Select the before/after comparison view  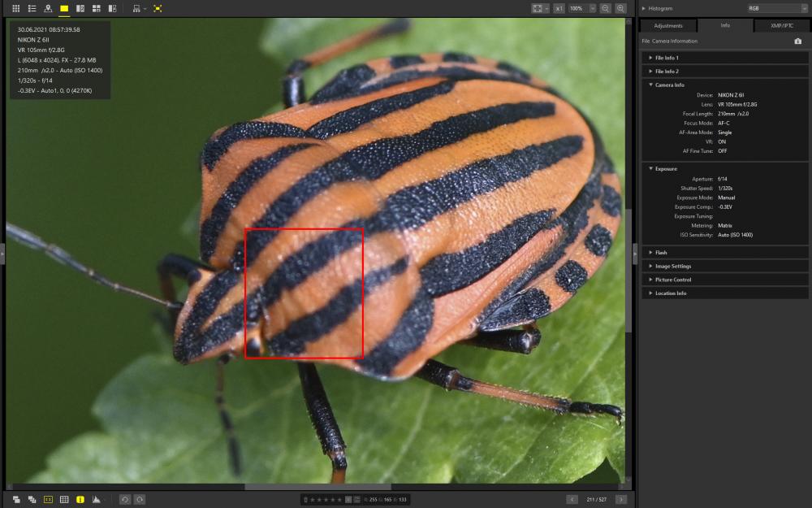[x=112, y=8]
